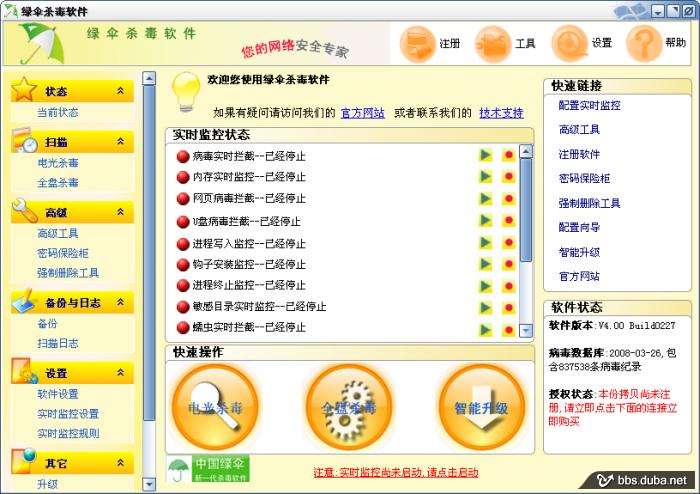Open the 官方网站 link in welcome text
Screen dimensions: 700x494
[x=362, y=113]
